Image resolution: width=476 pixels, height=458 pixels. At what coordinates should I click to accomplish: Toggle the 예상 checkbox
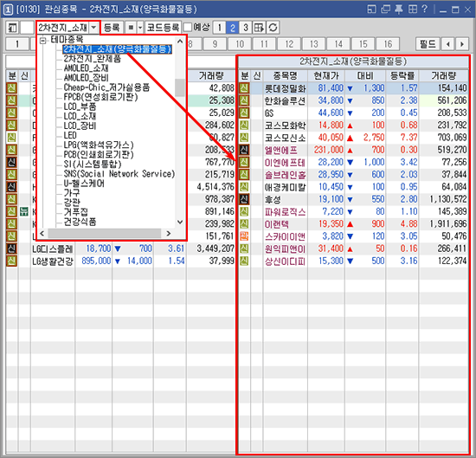click(x=188, y=28)
